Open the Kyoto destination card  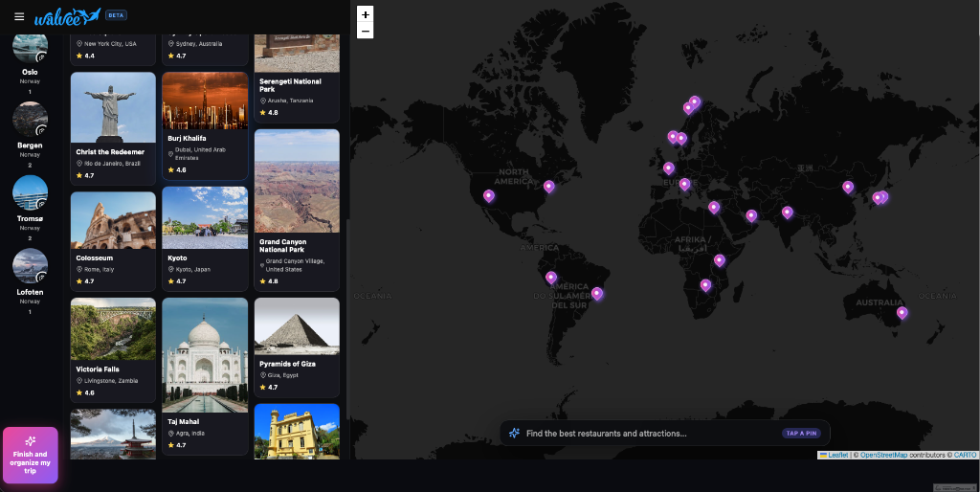[x=205, y=238]
